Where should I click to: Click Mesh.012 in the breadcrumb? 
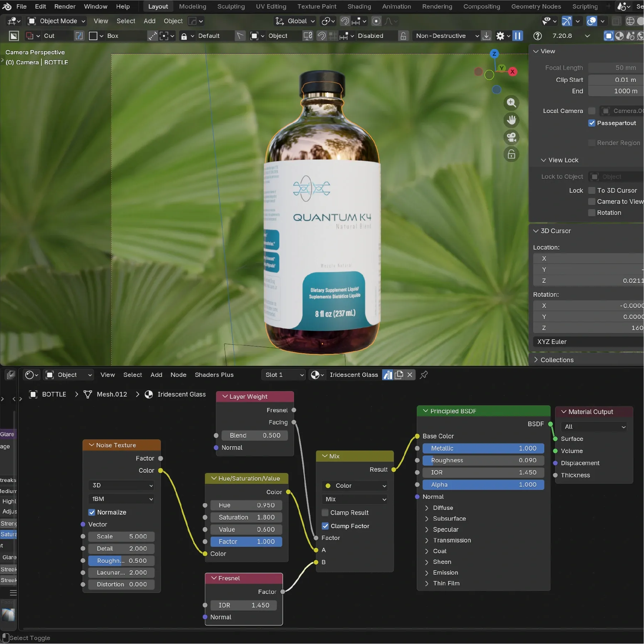click(112, 394)
